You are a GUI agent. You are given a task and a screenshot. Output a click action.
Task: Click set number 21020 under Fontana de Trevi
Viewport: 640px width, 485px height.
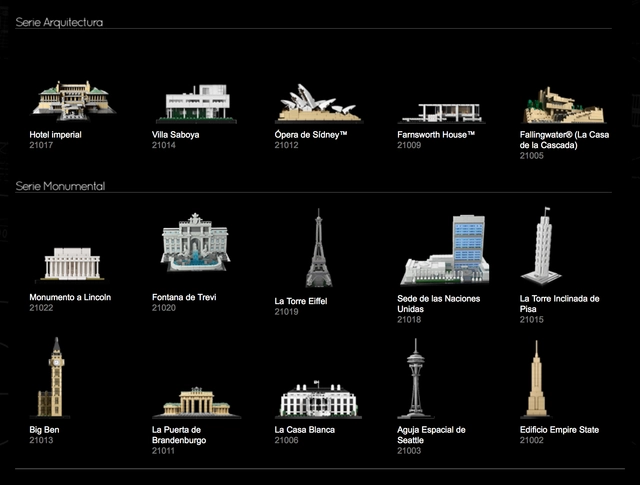coord(164,308)
